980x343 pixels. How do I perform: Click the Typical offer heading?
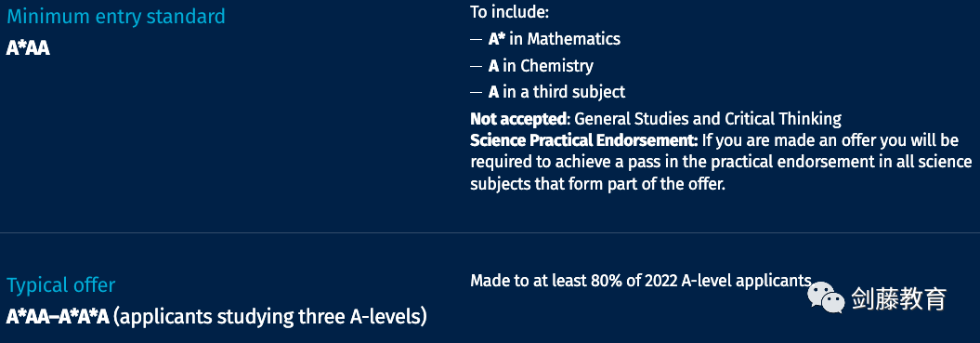pyautogui.click(x=60, y=285)
